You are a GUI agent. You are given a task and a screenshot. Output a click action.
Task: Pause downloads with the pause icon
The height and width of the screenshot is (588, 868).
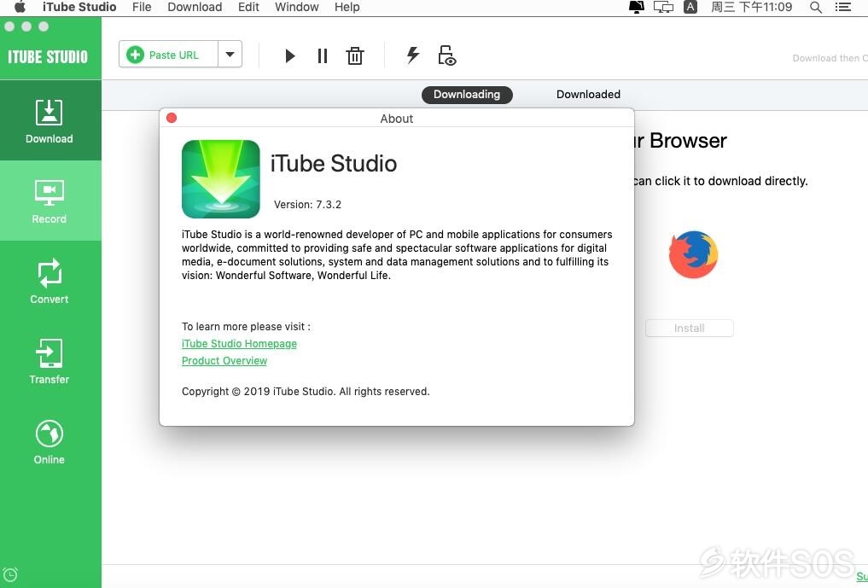322,56
